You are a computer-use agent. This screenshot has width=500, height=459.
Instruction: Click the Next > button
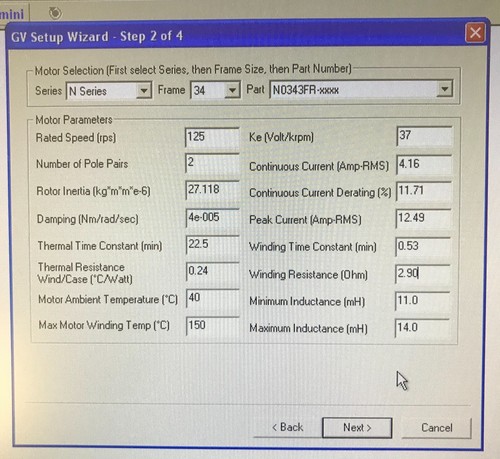click(357, 428)
